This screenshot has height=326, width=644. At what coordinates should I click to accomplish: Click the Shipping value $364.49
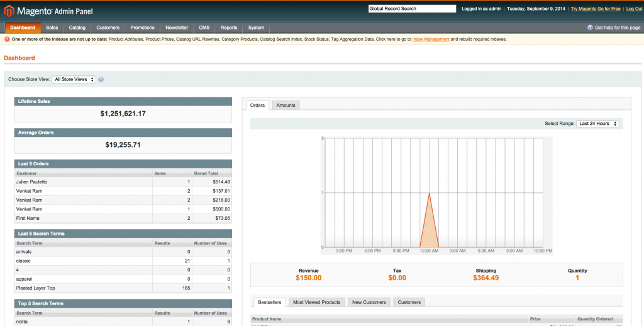coord(486,278)
